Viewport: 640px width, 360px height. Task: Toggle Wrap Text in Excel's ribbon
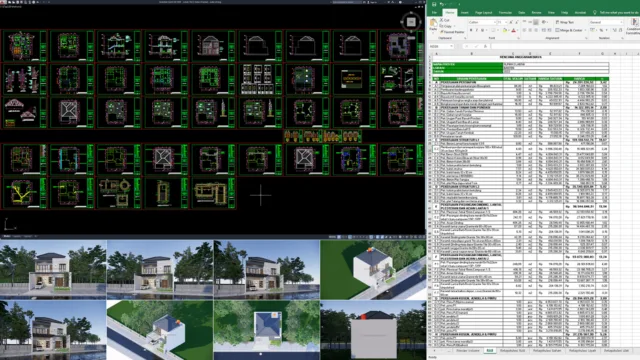click(x=565, y=22)
